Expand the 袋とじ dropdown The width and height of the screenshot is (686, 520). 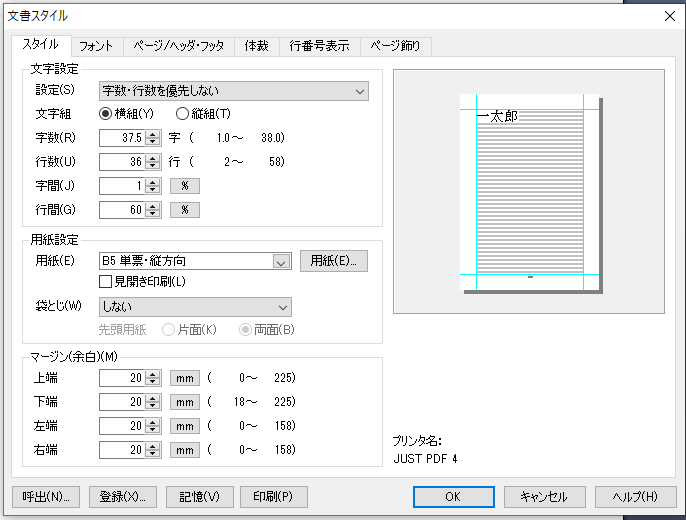coord(282,307)
